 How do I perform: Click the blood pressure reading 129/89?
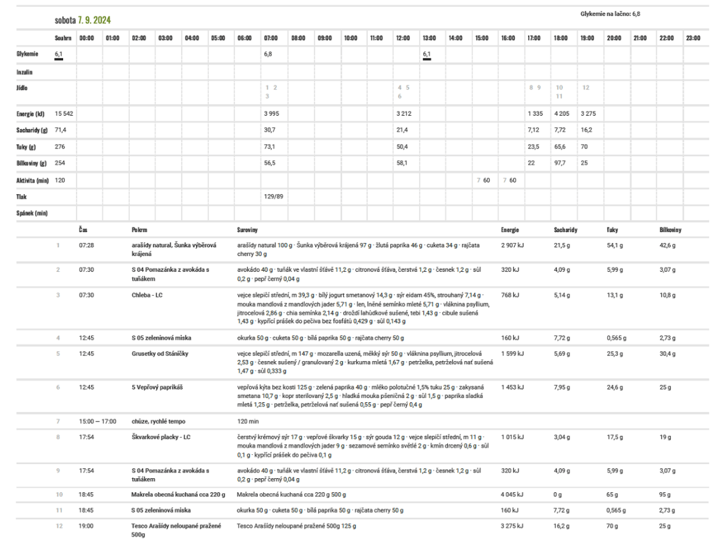[x=273, y=196]
